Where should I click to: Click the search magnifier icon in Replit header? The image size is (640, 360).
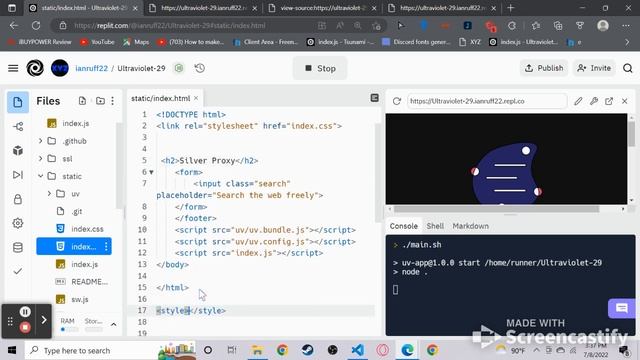(x=627, y=68)
